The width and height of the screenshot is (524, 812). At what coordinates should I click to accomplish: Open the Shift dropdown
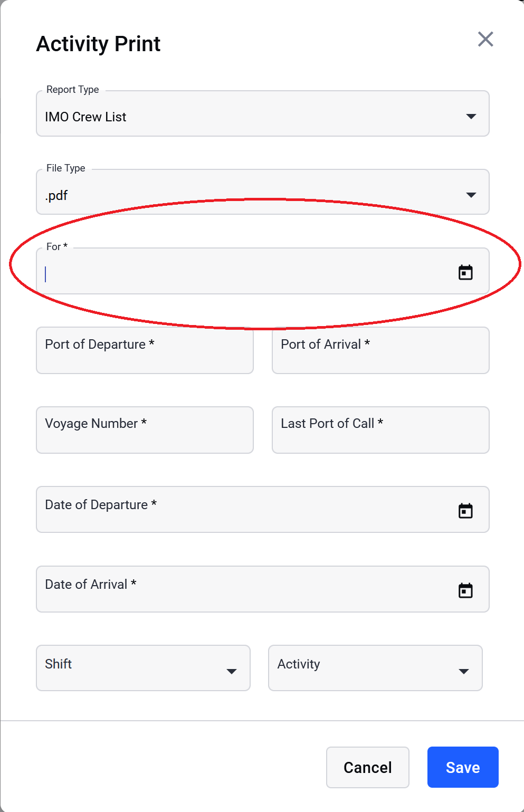[x=143, y=668]
